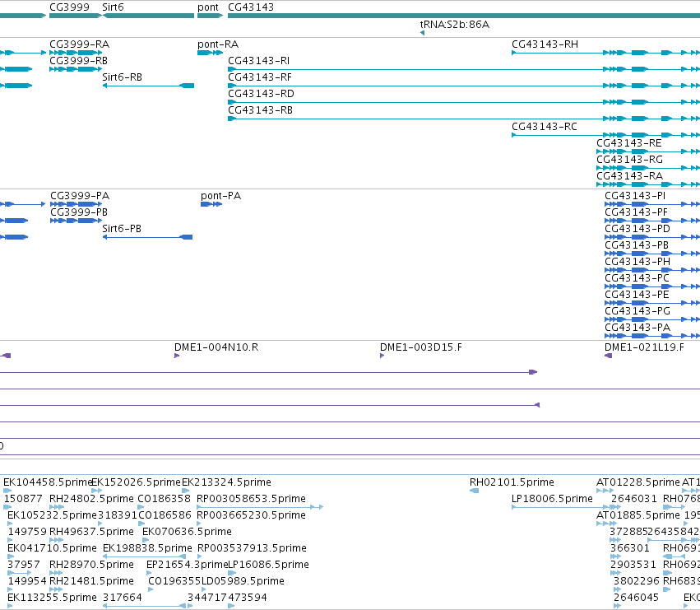Click the Sirt6-RB transcript line
Screen dimensions: 700x610
[148, 86]
